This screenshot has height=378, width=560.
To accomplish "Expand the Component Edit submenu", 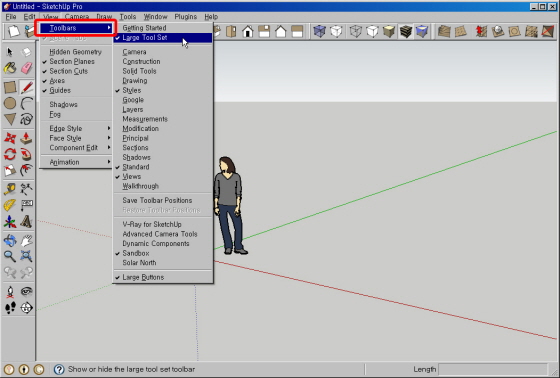I will click(76, 148).
